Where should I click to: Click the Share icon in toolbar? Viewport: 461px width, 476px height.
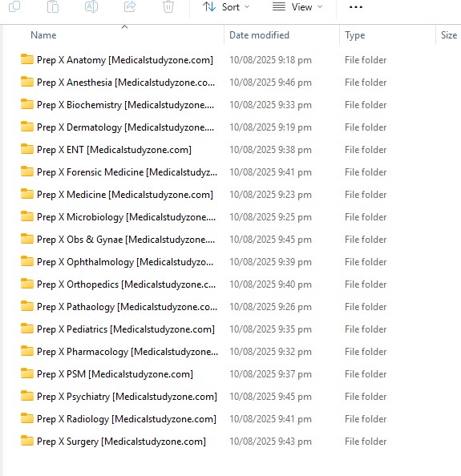click(130, 6)
